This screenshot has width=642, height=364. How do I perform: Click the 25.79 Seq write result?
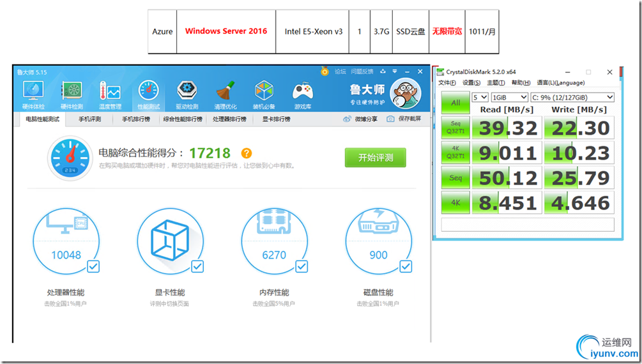(x=579, y=178)
